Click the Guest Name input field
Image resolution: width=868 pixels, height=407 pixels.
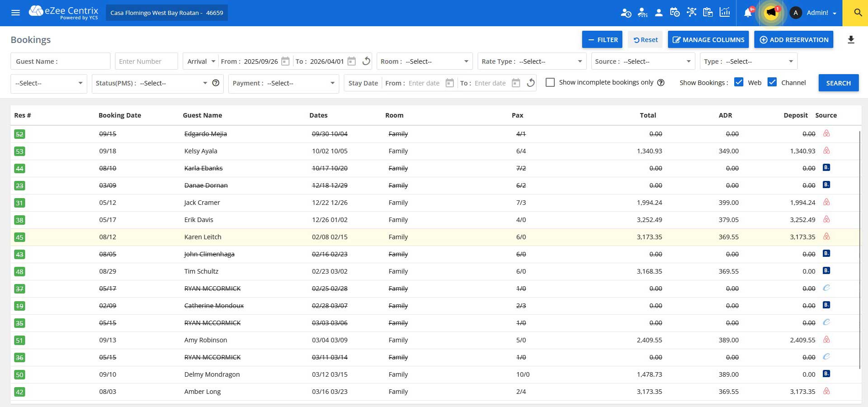click(x=61, y=62)
